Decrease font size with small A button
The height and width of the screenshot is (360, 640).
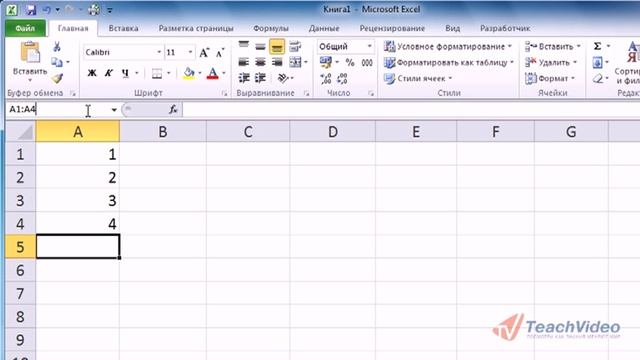[220, 52]
